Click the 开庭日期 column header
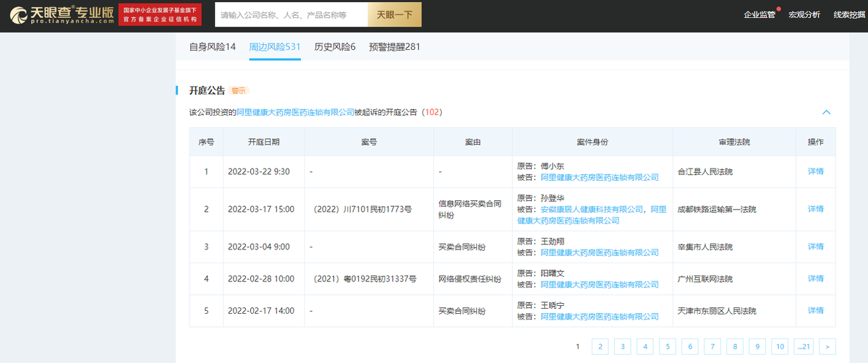Viewport: 868px width, 363px height. [263, 142]
